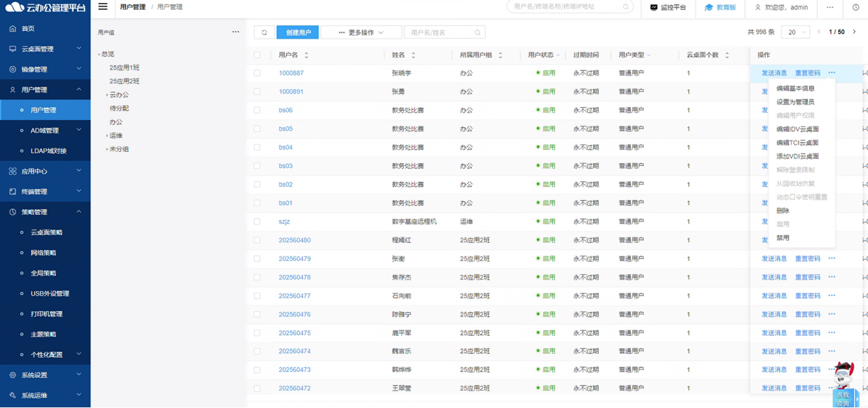Image resolution: width=868 pixels, height=408 pixels.
Task: Choose 禁用 in the dropdown menu
Action: (x=783, y=238)
